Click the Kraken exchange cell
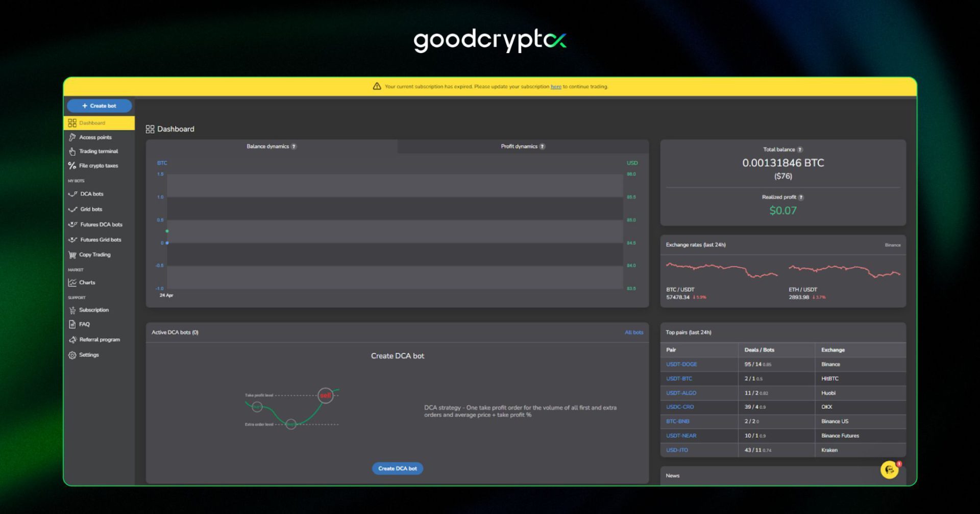The image size is (980, 514). coord(829,450)
